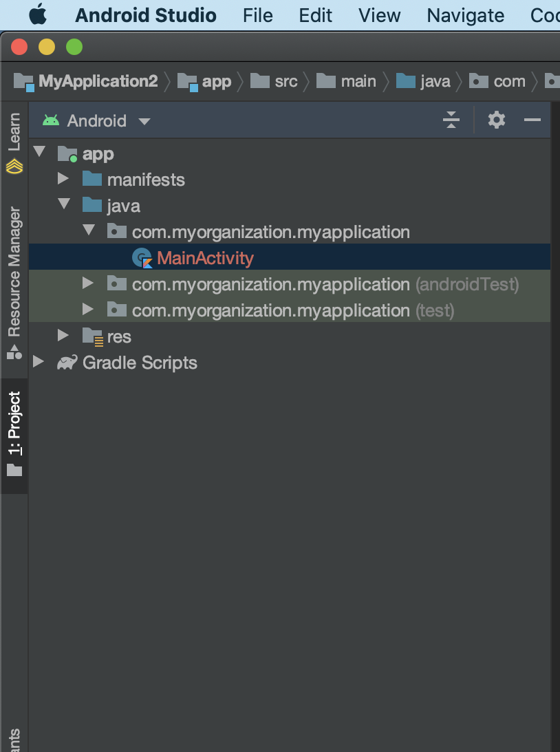560x752 pixels.
Task: Open Project panel settings gear
Action: [x=496, y=120]
